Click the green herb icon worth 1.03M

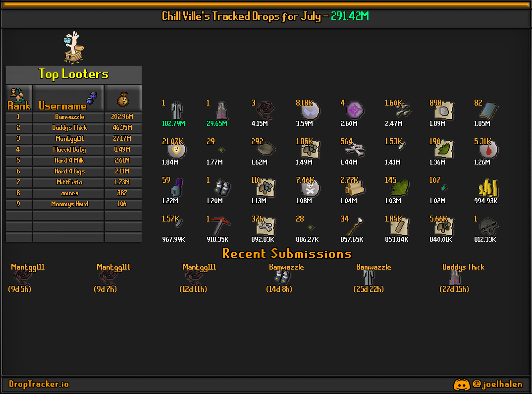pyautogui.click(x=400, y=188)
